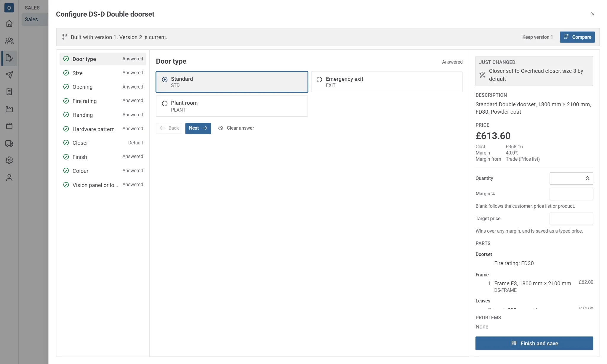The image size is (607, 364).
Task: Open the package box icon in sidebar
Action: [x=9, y=126]
